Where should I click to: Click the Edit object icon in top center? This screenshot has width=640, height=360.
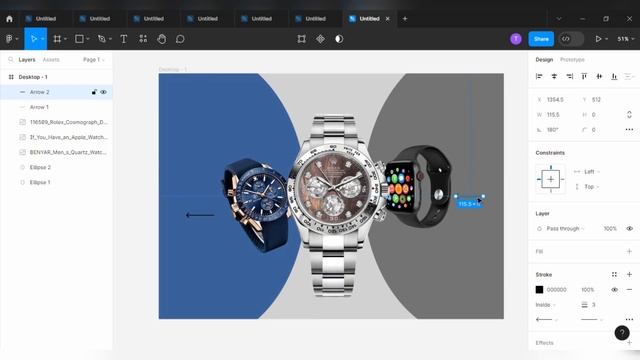coord(302,39)
